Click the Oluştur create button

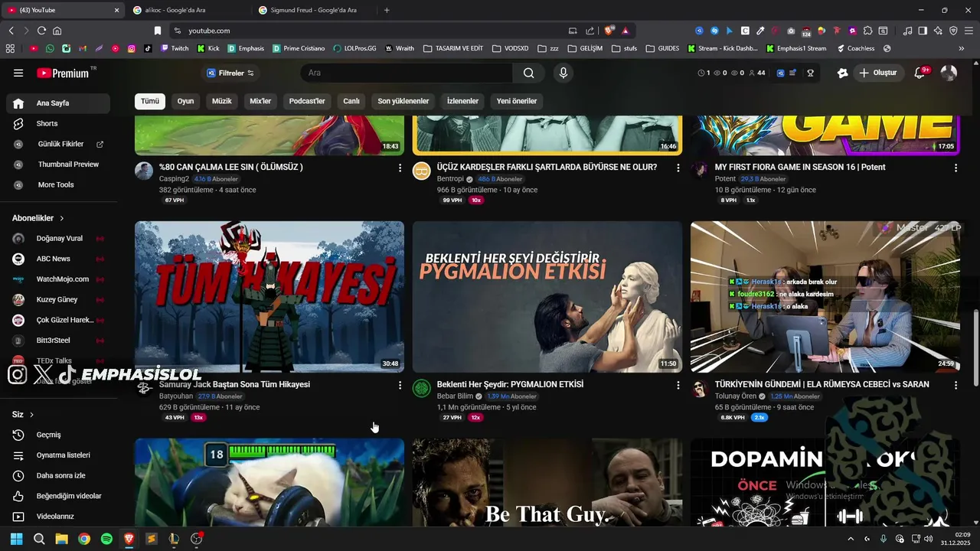878,73
